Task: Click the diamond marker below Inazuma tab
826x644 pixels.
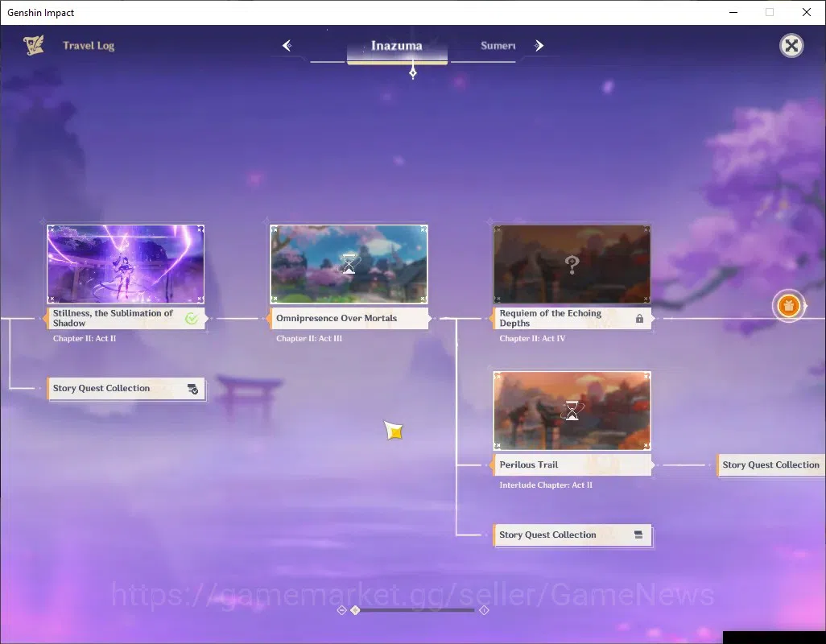Action: (x=413, y=73)
